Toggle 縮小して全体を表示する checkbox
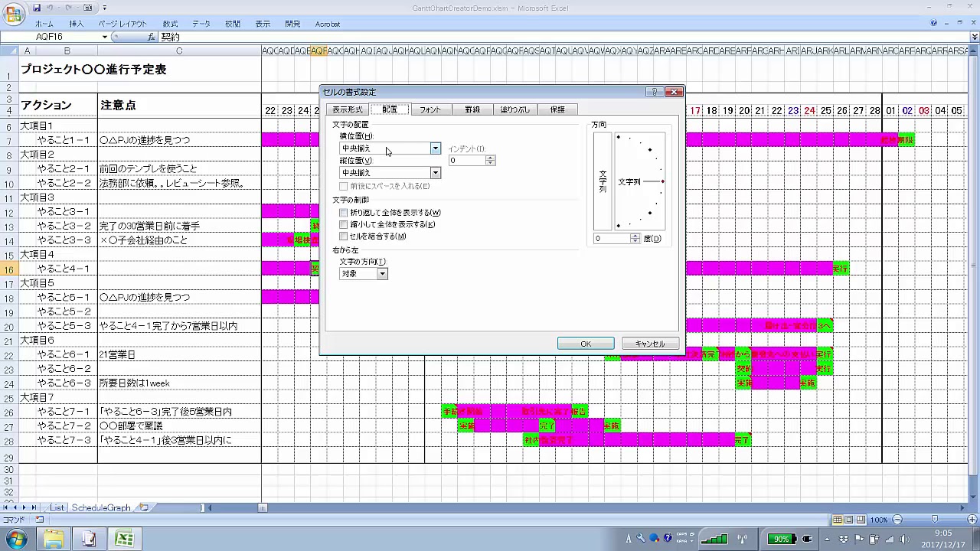Viewport: 980px width, 551px height. click(x=344, y=225)
